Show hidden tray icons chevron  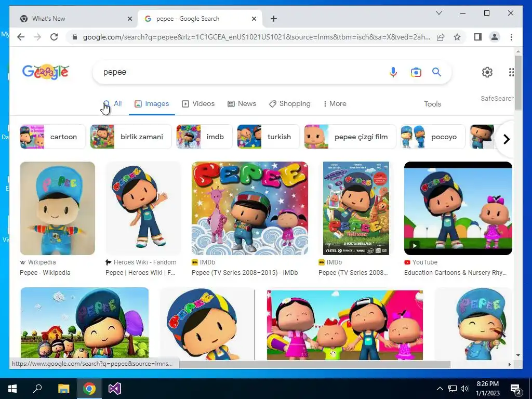[440, 389]
